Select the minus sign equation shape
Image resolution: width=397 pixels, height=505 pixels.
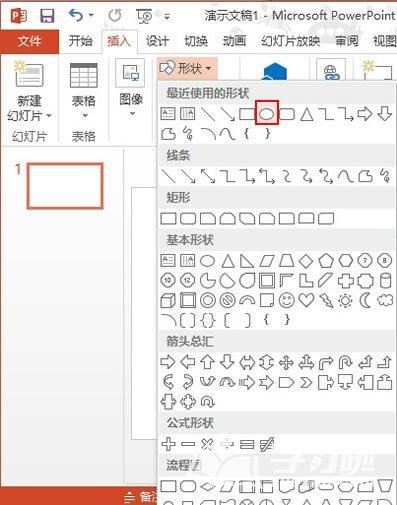tap(188, 444)
